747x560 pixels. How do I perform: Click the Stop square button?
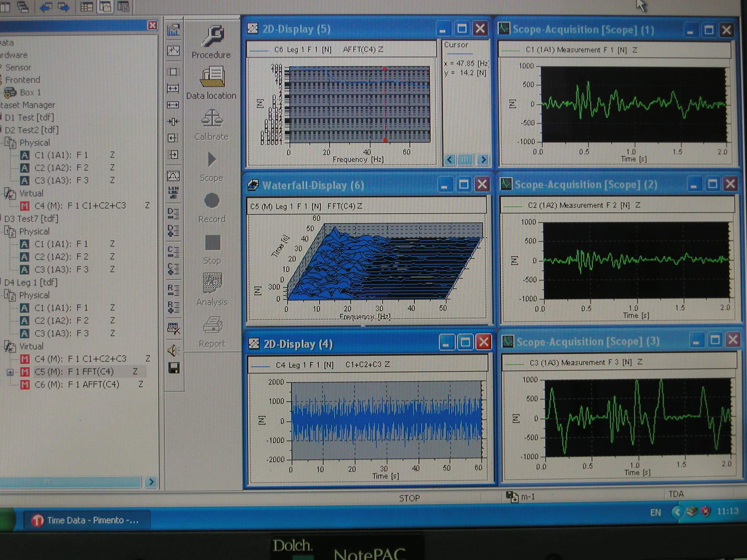[212, 242]
